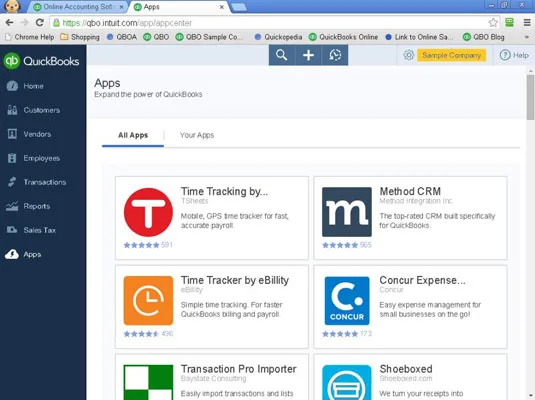Image resolution: width=535 pixels, height=400 pixels.
Task: Open the Quickopedia bookmark
Action: click(278, 37)
